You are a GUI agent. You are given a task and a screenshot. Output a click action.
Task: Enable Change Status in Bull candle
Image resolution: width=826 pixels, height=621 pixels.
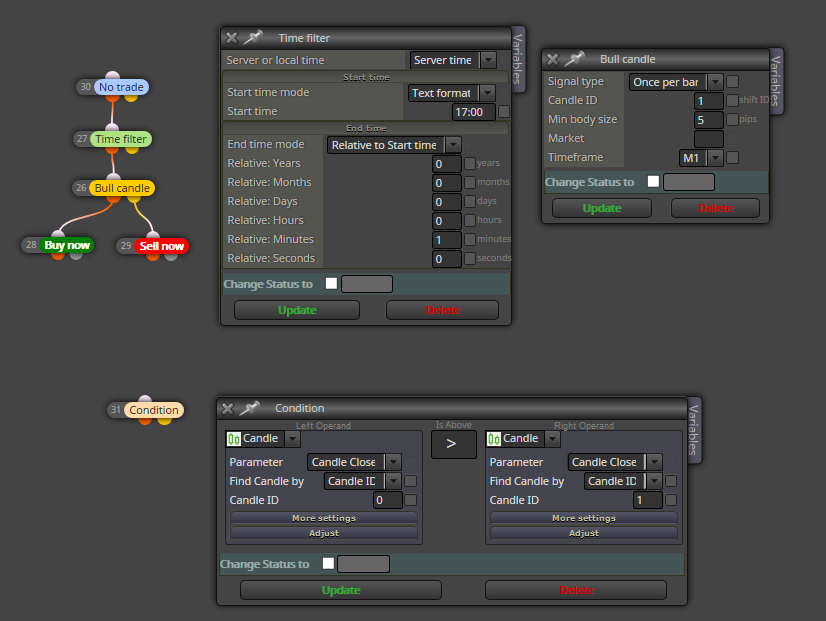pos(653,181)
